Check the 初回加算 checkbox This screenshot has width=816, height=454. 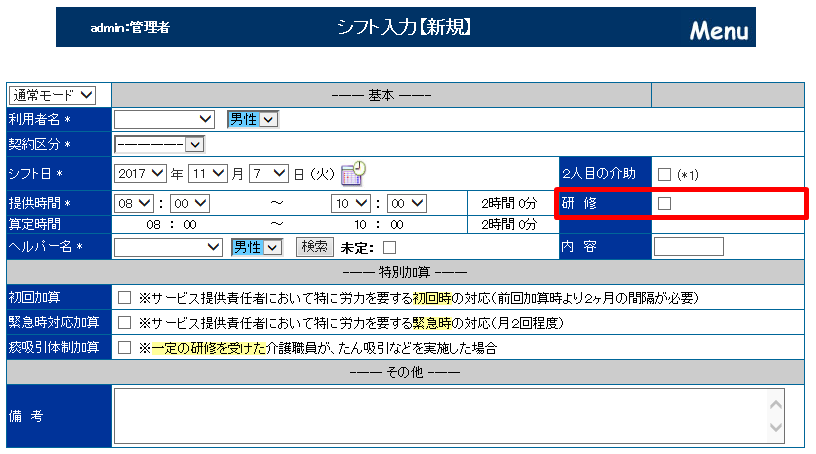(125, 298)
